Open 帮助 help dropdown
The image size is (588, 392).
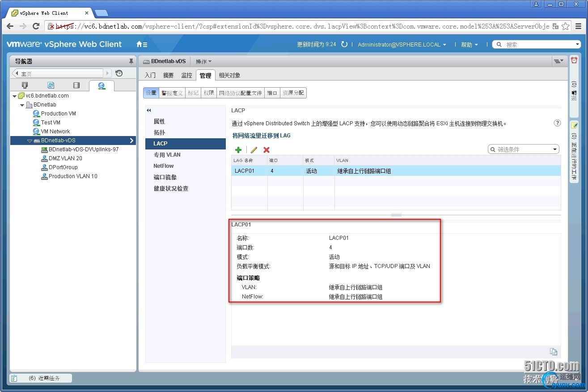pos(469,44)
